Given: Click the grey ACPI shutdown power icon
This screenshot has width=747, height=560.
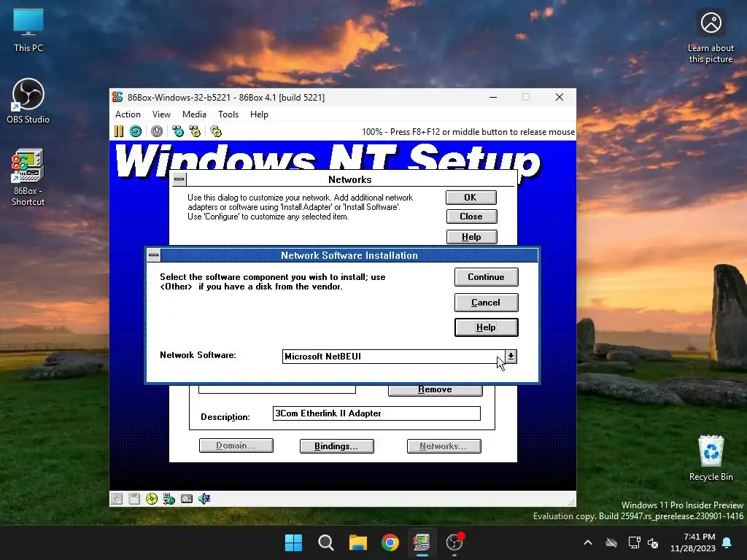Looking at the screenshot, I should (157, 131).
